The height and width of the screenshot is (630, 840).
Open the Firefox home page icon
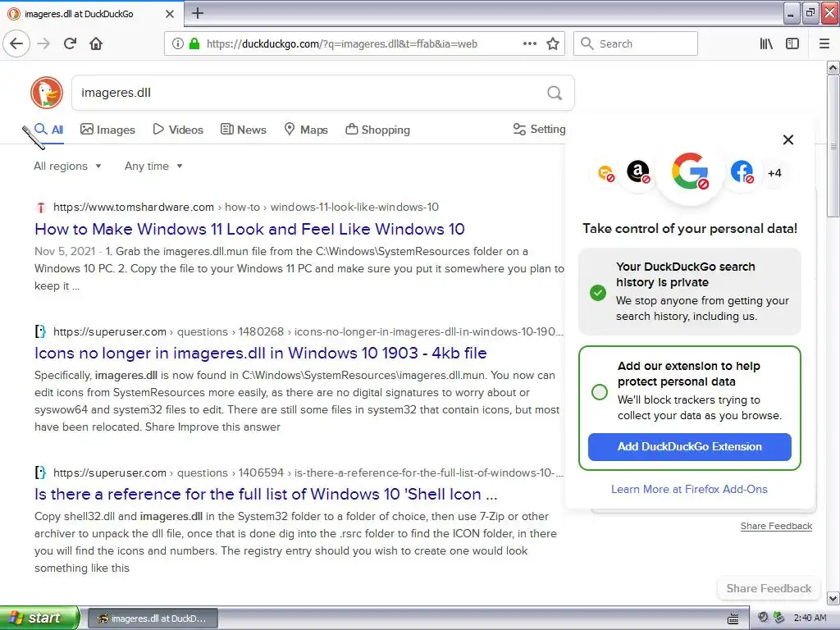coord(96,43)
